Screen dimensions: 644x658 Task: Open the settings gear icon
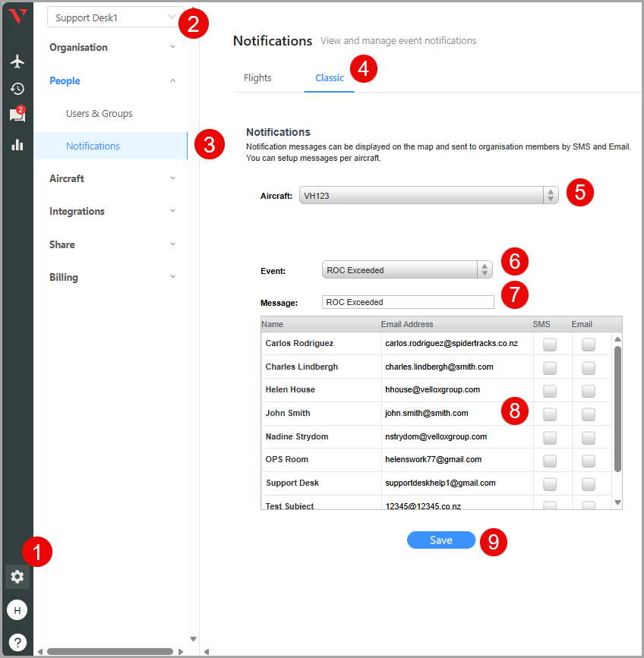click(x=17, y=577)
